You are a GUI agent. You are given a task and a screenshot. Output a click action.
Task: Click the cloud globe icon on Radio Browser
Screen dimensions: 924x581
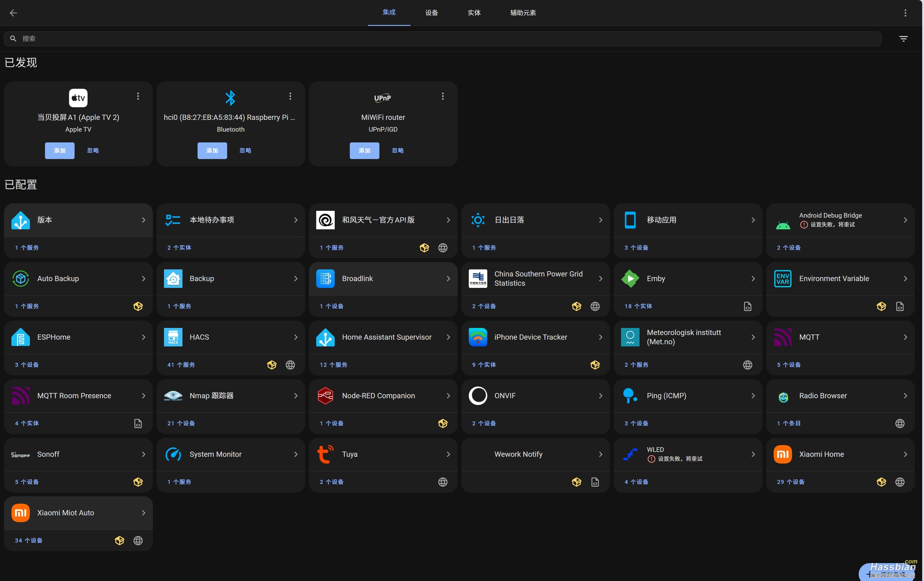click(900, 423)
